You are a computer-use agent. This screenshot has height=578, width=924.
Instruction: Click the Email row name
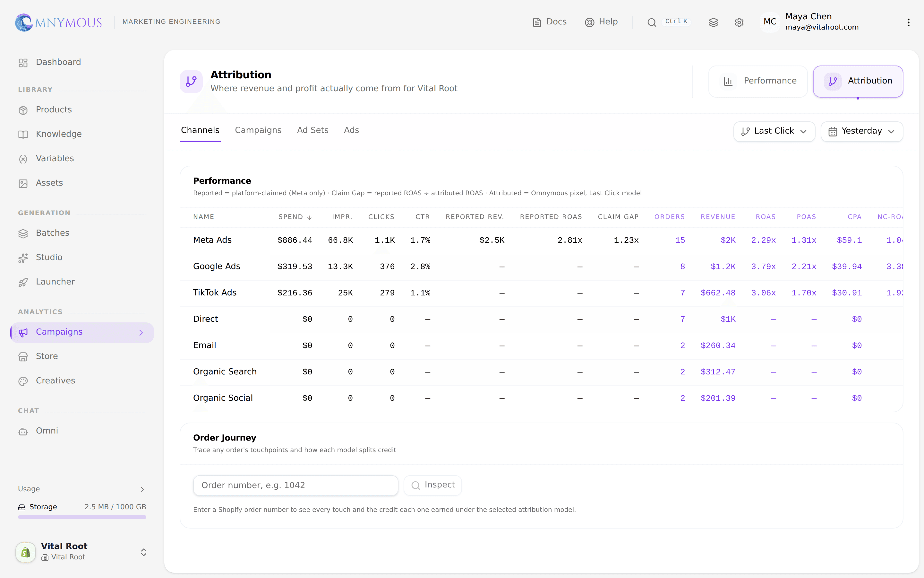pyautogui.click(x=205, y=346)
